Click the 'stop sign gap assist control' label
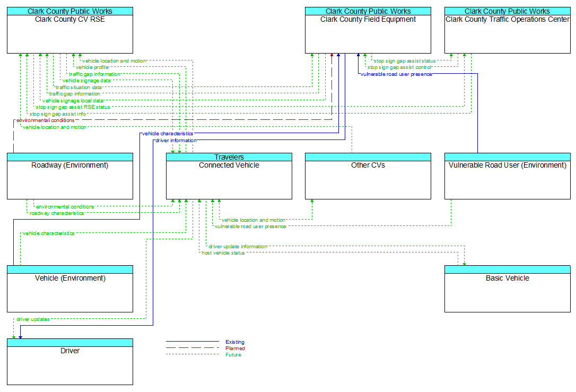 point(399,67)
